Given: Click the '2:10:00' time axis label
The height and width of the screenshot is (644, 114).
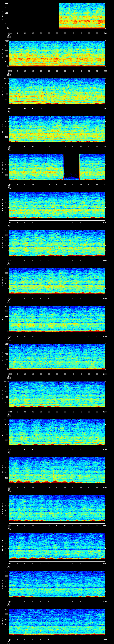Looking at the screenshot, I should tap(9, 261).
